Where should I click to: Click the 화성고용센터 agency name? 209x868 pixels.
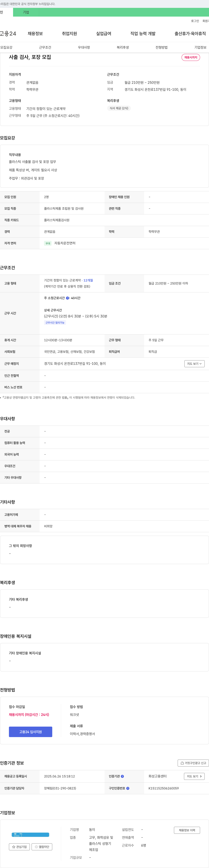[158, 776]
